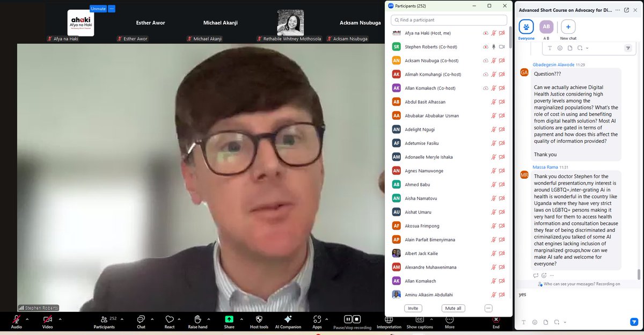Open Host tools shield icon
Viewport: 644px width, 335px height.
click(259, 319)
